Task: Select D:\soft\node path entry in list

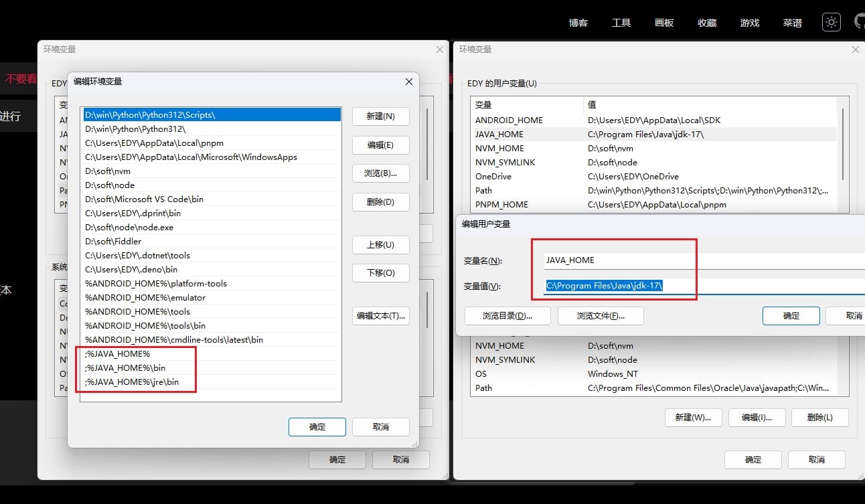Action: [211, 185]
